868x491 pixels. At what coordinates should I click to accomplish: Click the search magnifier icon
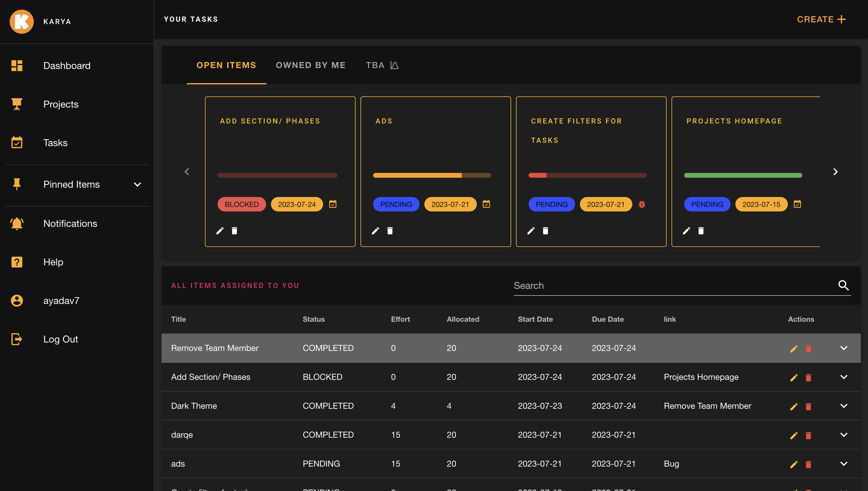[x=844, y=285]
